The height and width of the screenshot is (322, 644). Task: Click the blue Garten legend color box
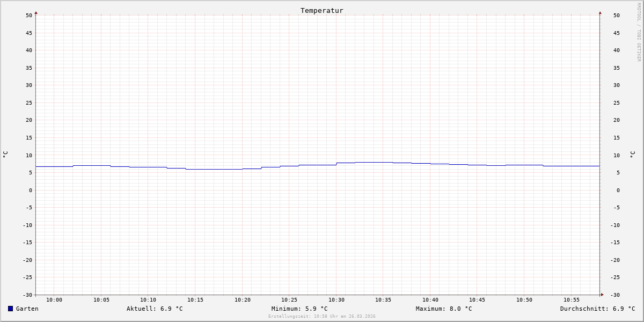[10, 309]
